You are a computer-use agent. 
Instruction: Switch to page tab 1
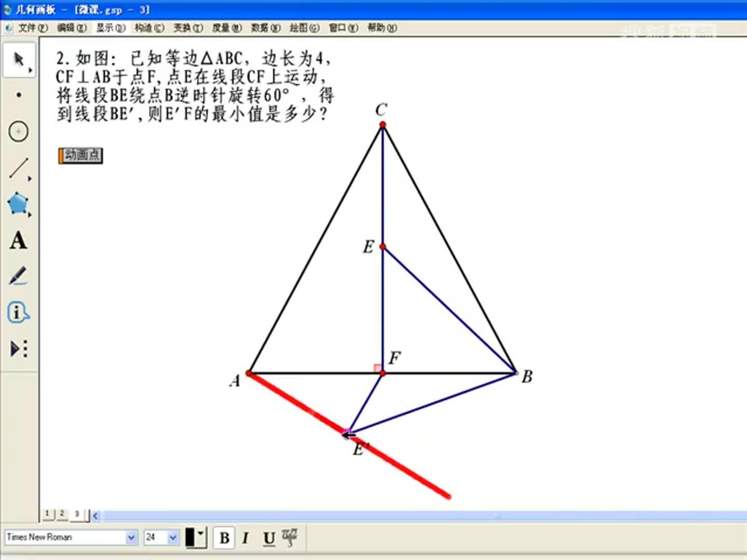(x=48, y=514)
